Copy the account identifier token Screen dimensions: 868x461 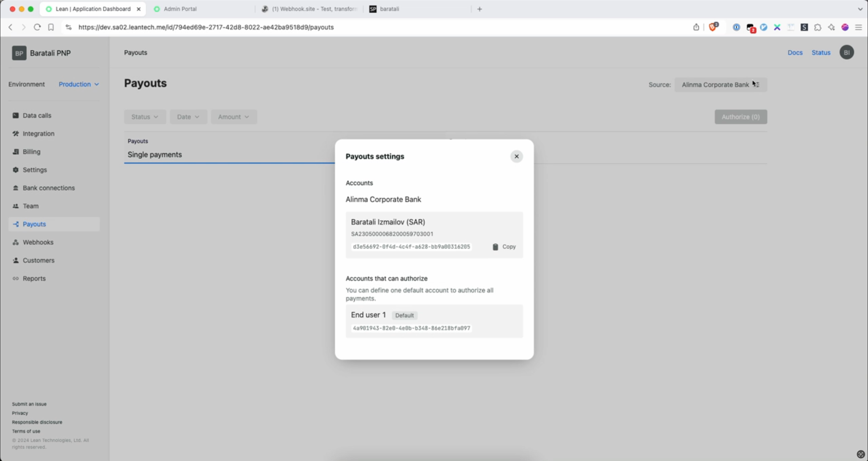pyautogui.click(x=503, y=246)
